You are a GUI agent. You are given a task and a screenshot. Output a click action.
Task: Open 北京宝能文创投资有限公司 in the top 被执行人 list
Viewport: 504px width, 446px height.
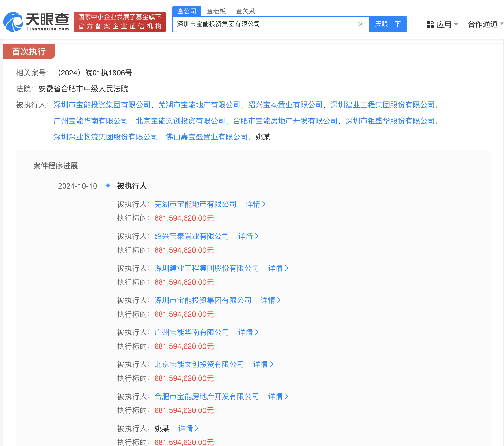[x=181, y=121]
